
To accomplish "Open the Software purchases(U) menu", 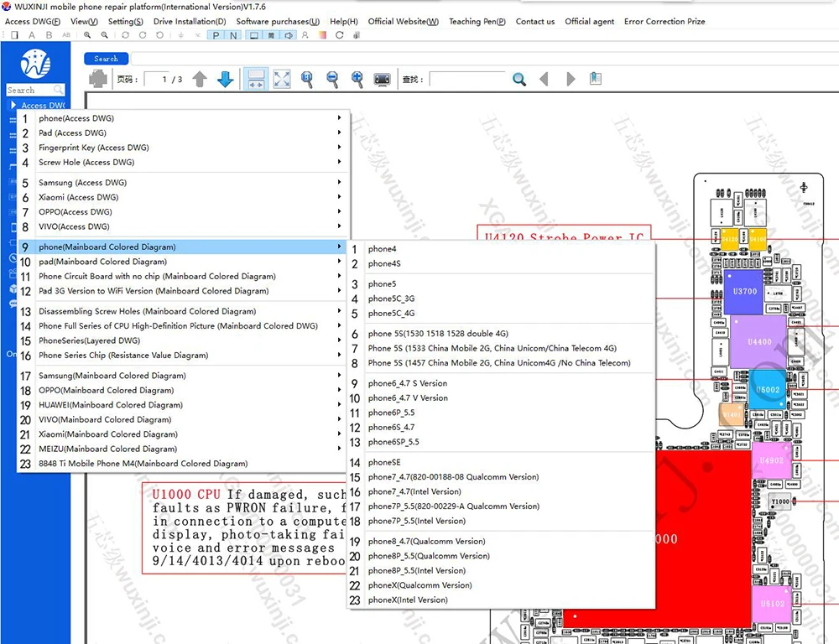I will pos(278,22).
